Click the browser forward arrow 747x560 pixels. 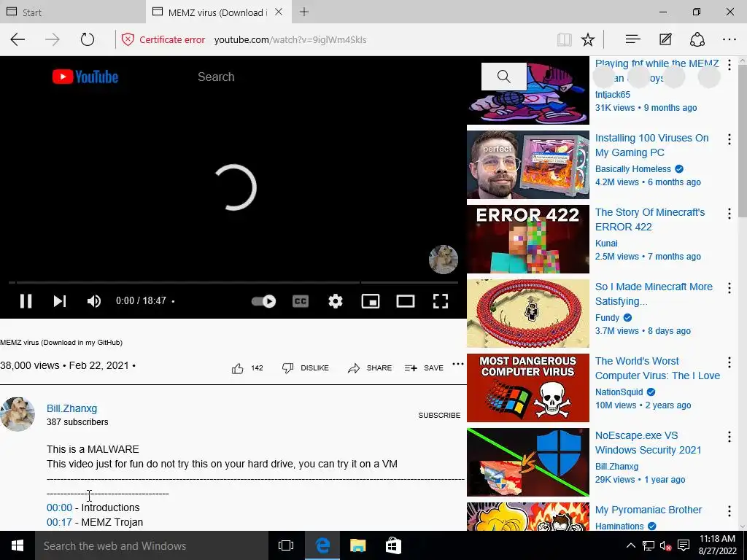[53, 39]
